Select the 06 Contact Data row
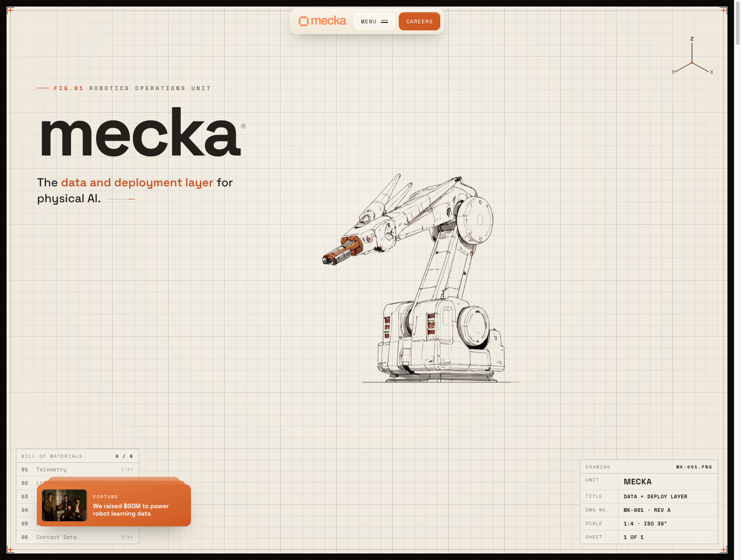This screenshot has width=741, height=560. tap(78, 537)
